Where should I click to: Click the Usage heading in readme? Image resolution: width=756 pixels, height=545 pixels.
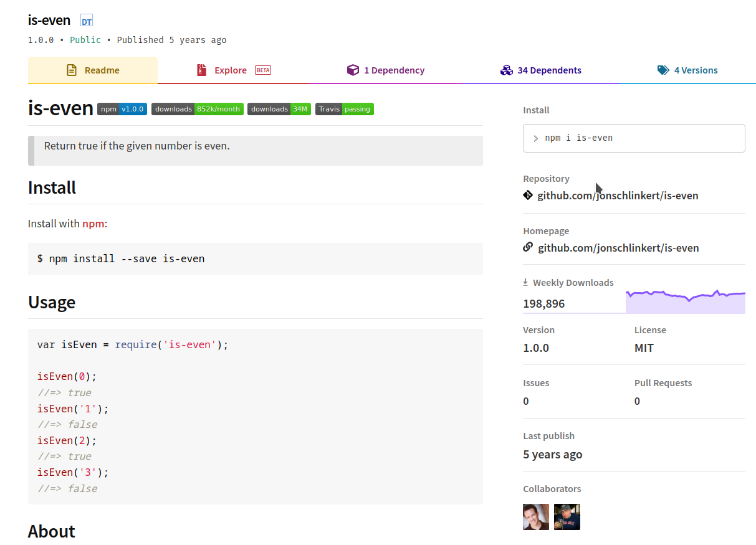52,302
